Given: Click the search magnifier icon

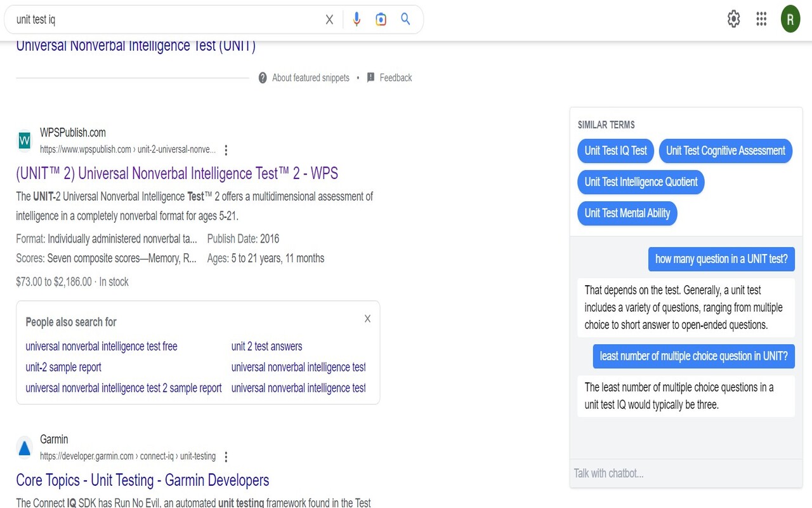Looking at the screenshot, I should 405,19.
